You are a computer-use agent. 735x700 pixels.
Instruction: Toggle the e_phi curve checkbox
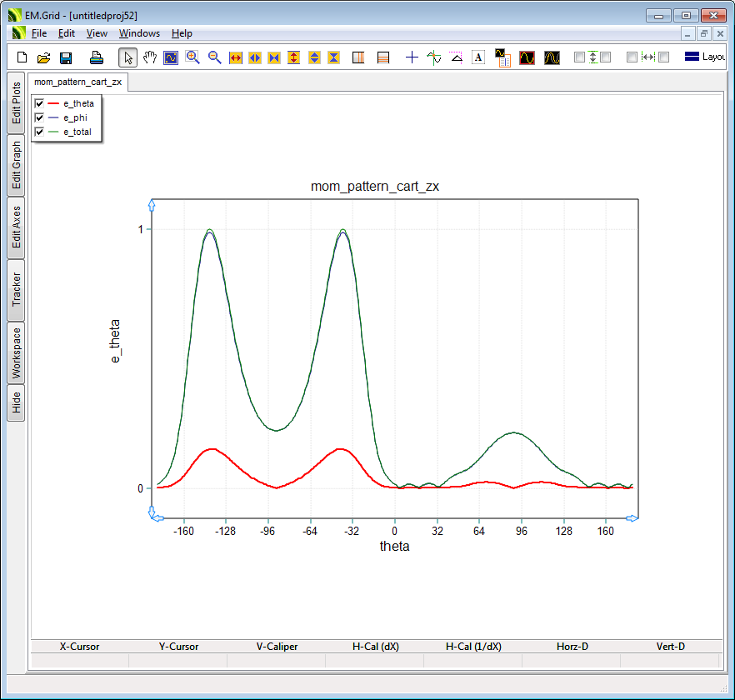(39, 117)
